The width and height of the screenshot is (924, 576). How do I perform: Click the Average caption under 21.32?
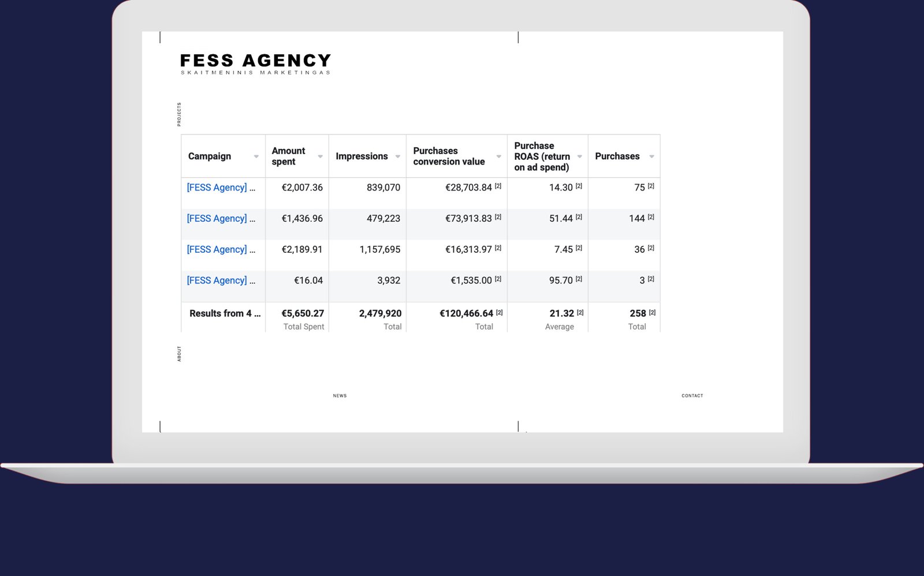[560, 327]
